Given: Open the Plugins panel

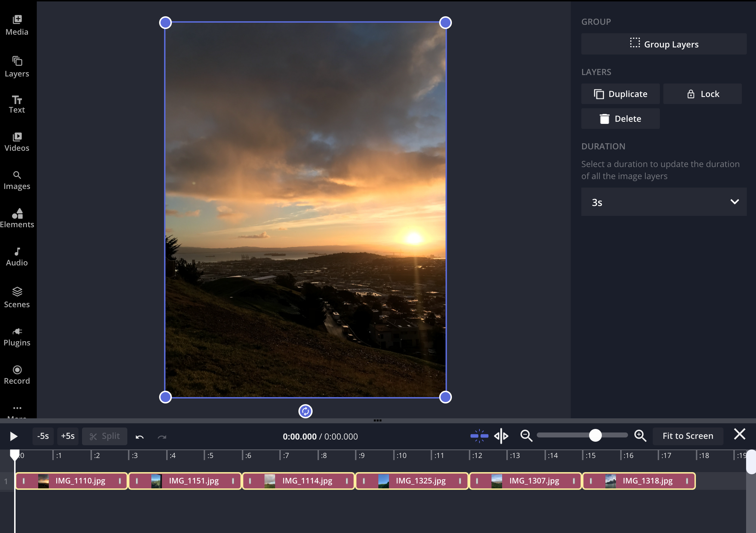Looking at the screenshot, I should (x=17, y=336).
